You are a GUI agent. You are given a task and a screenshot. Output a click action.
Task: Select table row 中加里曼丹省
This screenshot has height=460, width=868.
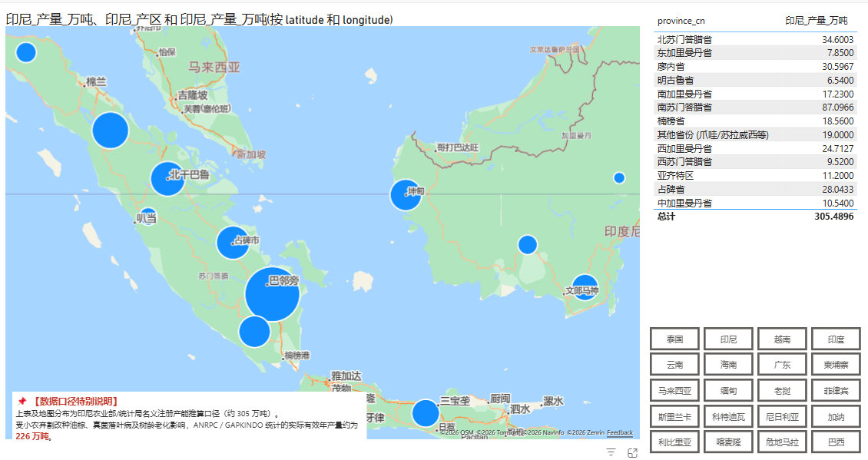(x=755, y=203)
